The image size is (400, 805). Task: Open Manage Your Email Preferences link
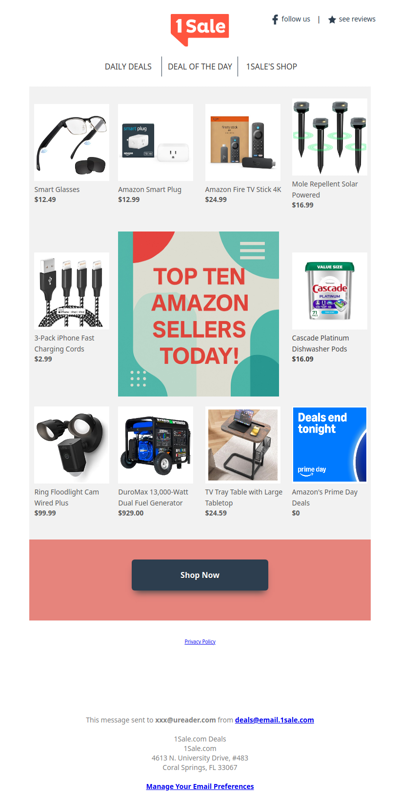(200, 786)
